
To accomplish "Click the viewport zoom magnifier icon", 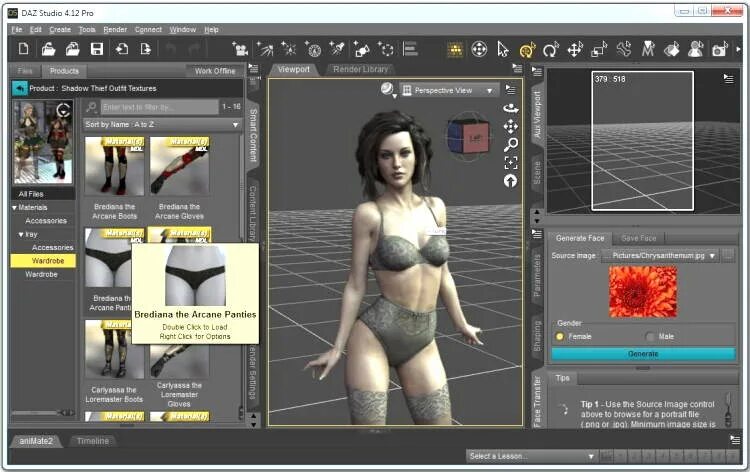I will pyautogui.click(x=511, y=144).
